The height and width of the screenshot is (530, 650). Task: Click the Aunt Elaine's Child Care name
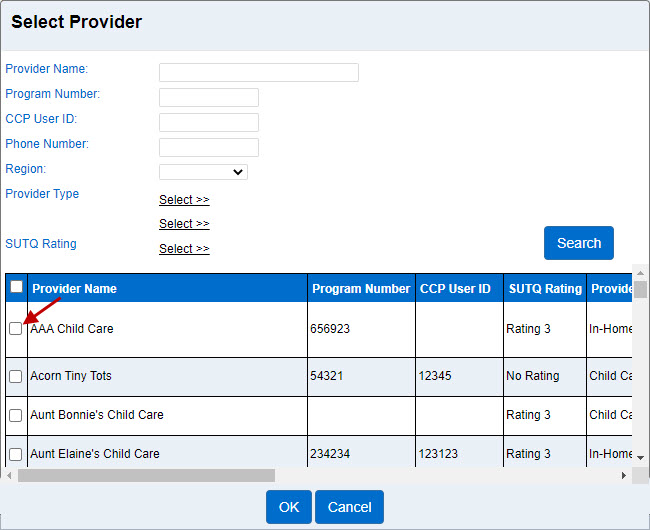point(95,454)
